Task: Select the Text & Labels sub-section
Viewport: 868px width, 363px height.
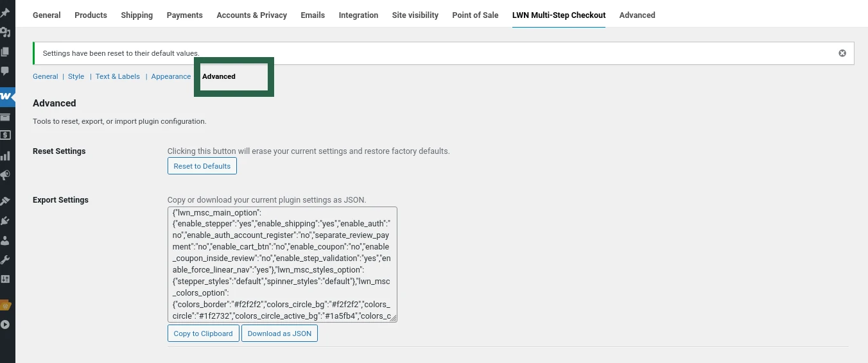Action: (x=117, y=76)
